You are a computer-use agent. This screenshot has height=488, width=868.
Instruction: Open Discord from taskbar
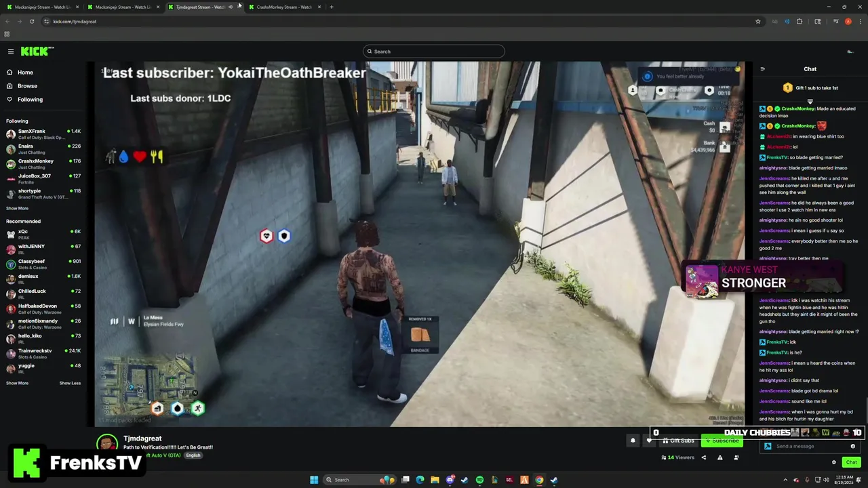pos(450,480)
